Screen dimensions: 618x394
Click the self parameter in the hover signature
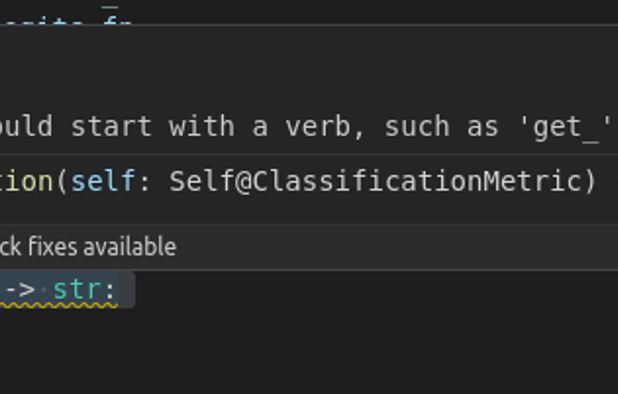click(x=103, y=182)
